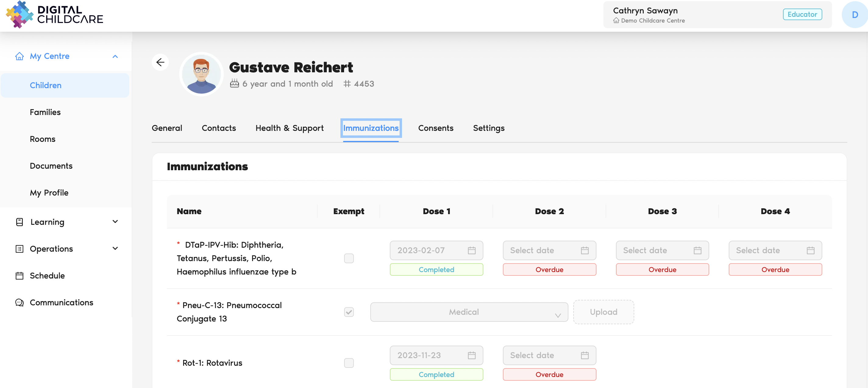868x388 pixels.
Task: Click calendar icon in Rotavirus Dose 2
Action: point(585,355)
